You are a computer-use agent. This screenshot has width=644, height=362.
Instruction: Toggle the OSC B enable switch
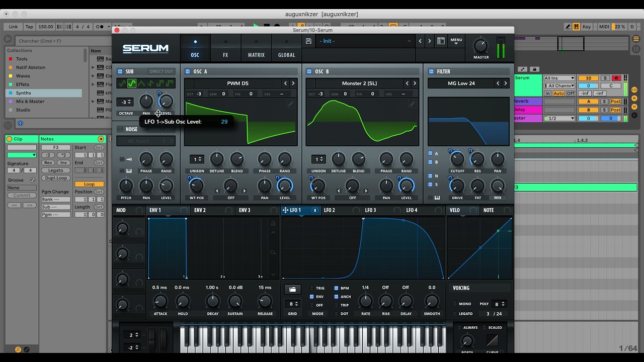click(x=309, y=71)
